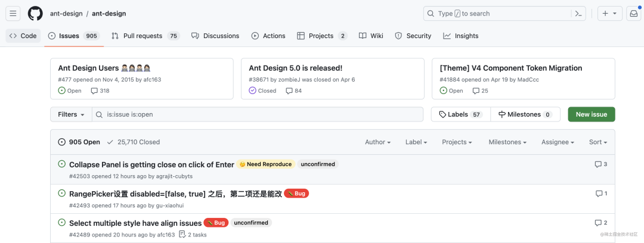Filter by Bug label on Select multiple issue

[216, 223]
